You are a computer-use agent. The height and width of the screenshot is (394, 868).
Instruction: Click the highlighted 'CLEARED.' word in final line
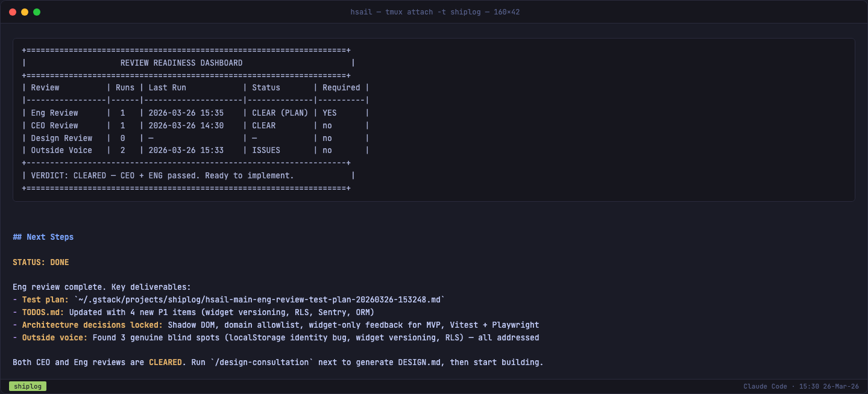tap(168, 363)
